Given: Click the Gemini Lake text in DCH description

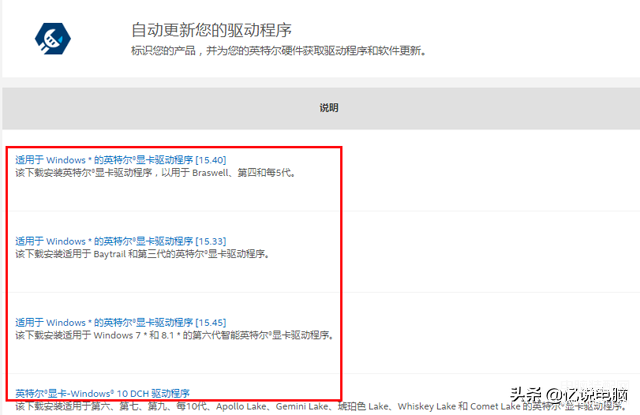Looking at the screenshot, I should [x=301, y=406].
